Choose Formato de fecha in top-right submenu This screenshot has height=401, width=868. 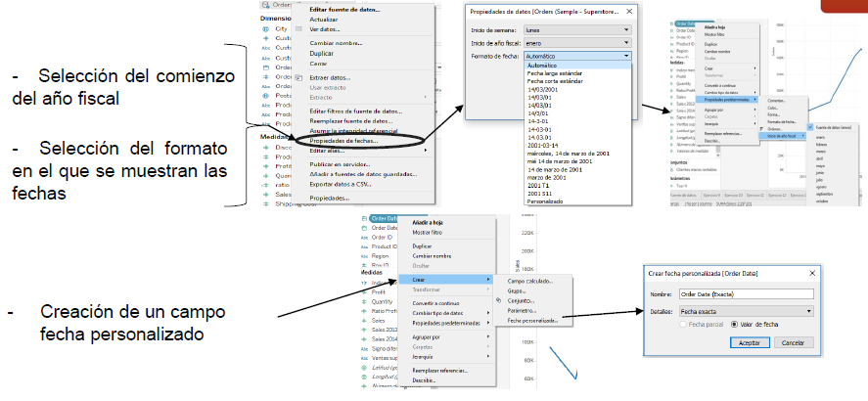pos(781,121)
